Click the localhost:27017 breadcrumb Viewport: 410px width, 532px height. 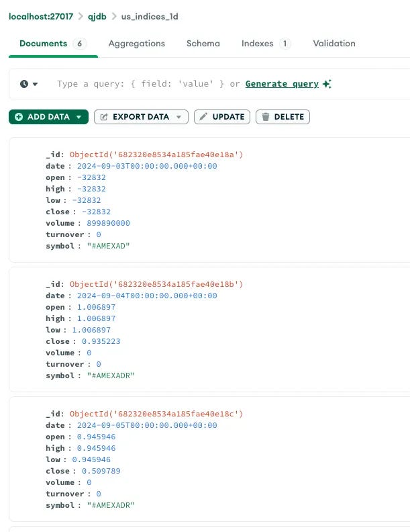(41, 16)
